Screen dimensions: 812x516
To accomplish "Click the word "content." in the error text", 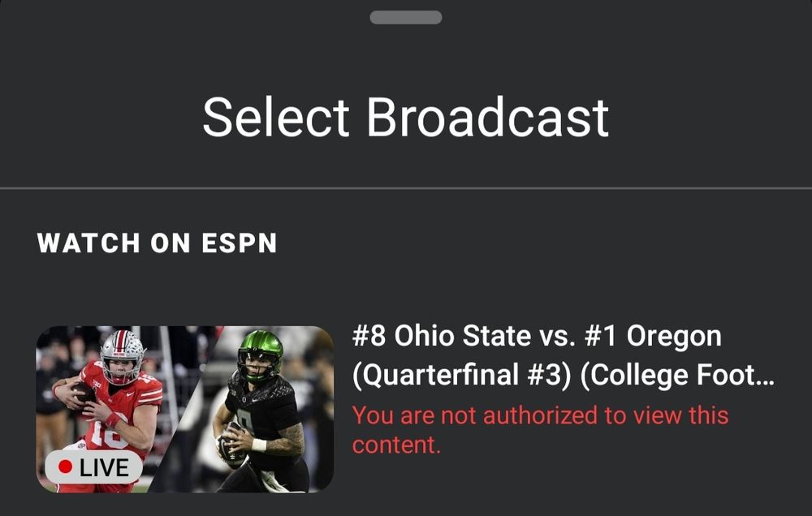I will (395, 445).
